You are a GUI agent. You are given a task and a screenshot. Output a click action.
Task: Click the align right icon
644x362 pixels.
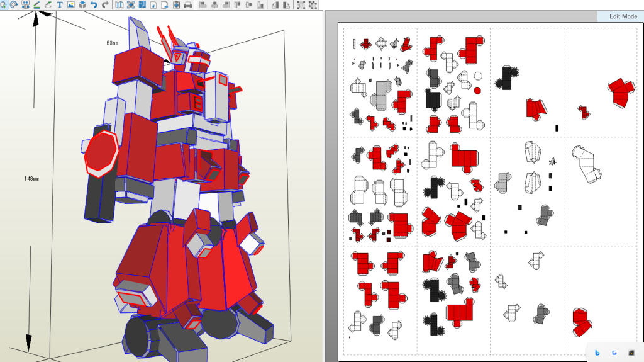[x=226, y=4]
